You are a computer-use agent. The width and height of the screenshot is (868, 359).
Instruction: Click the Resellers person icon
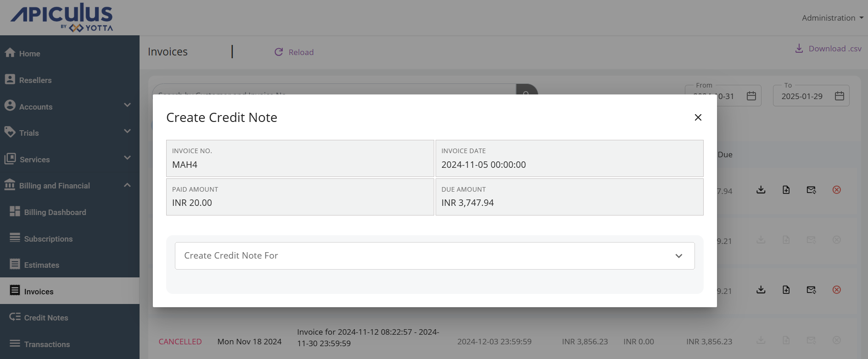tap(10, 79)
